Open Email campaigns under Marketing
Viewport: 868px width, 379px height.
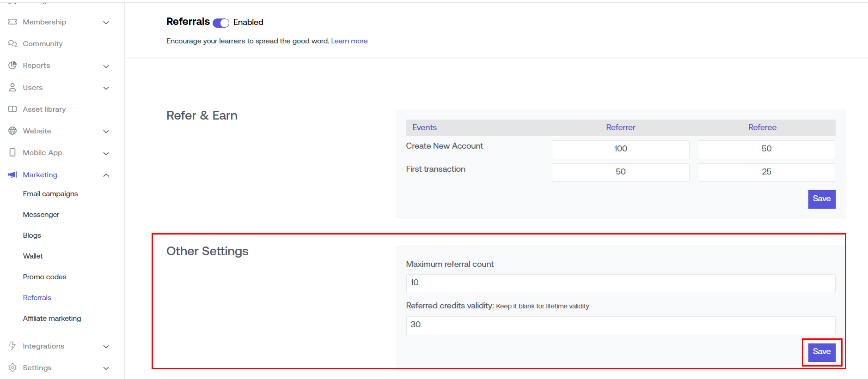click(x=50, y=194)
